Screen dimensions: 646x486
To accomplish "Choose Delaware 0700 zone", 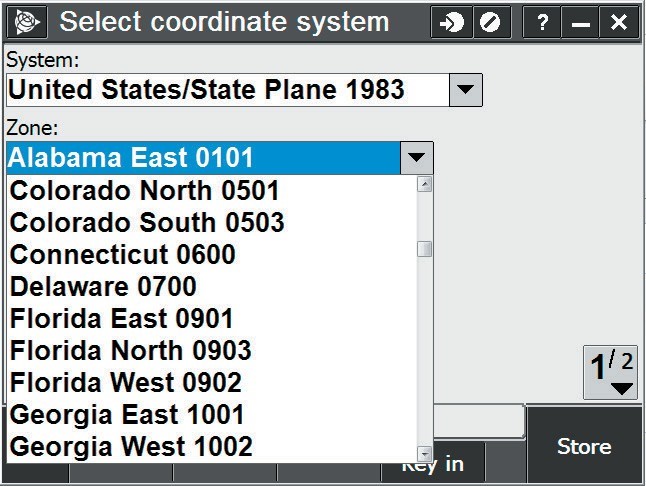I will pyautogui.click(x=104, y=287).
